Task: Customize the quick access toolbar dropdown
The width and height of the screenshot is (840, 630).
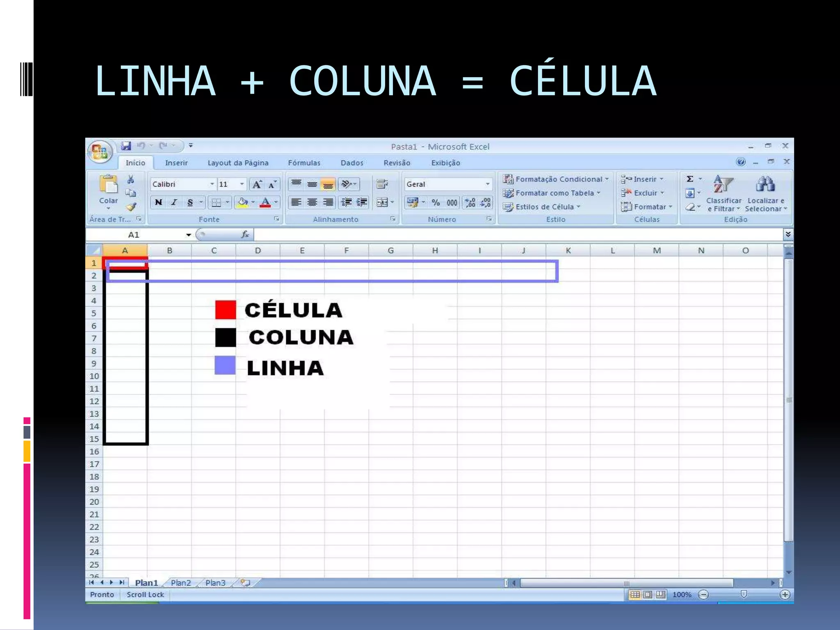Action: (x=191, y=146)
